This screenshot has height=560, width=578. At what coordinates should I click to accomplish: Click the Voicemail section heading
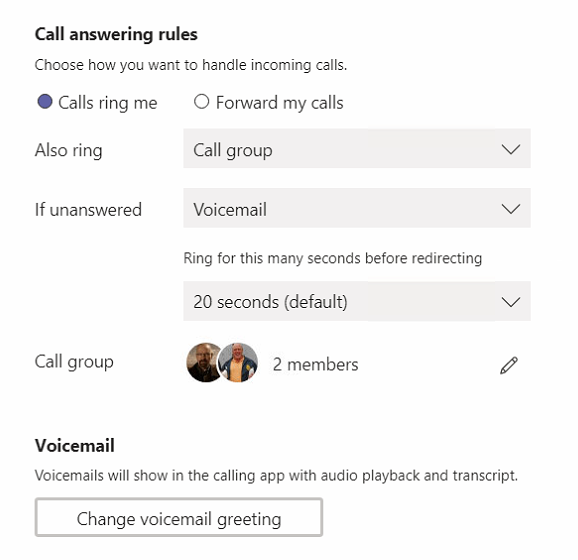click(x=74, y=445)
